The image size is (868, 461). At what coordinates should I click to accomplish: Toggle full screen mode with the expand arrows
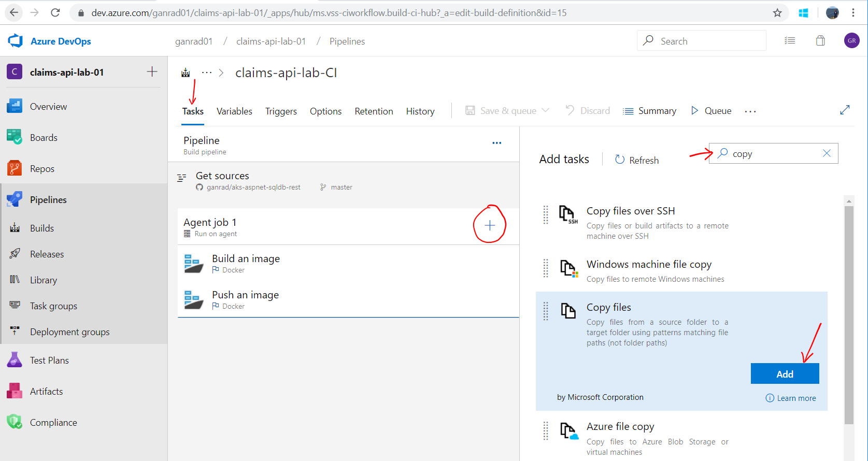tap(845, 110)
